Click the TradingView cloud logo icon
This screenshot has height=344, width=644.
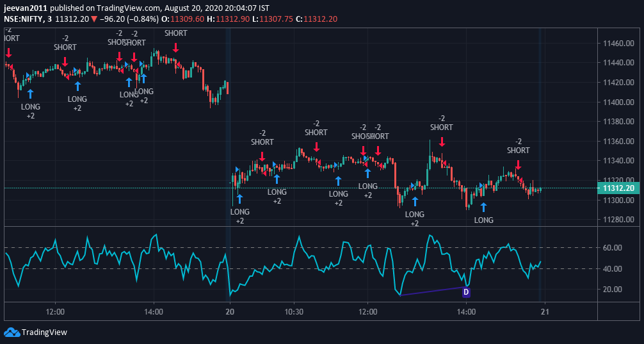(x=12, y=332)
